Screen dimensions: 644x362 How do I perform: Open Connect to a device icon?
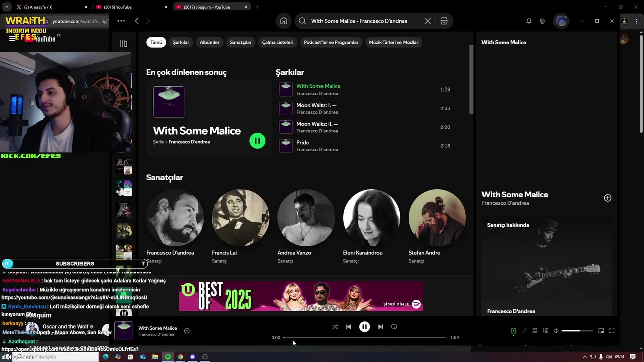click(x=545, y=331)
